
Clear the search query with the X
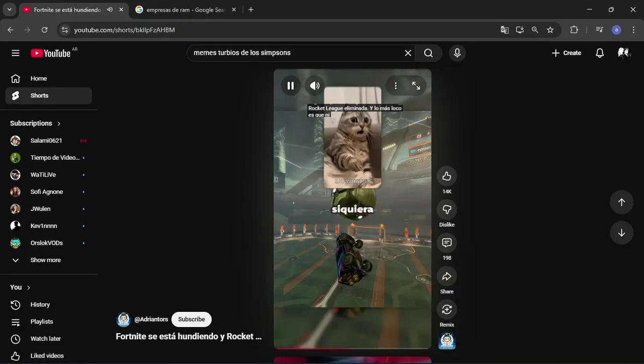click(408, 53)
